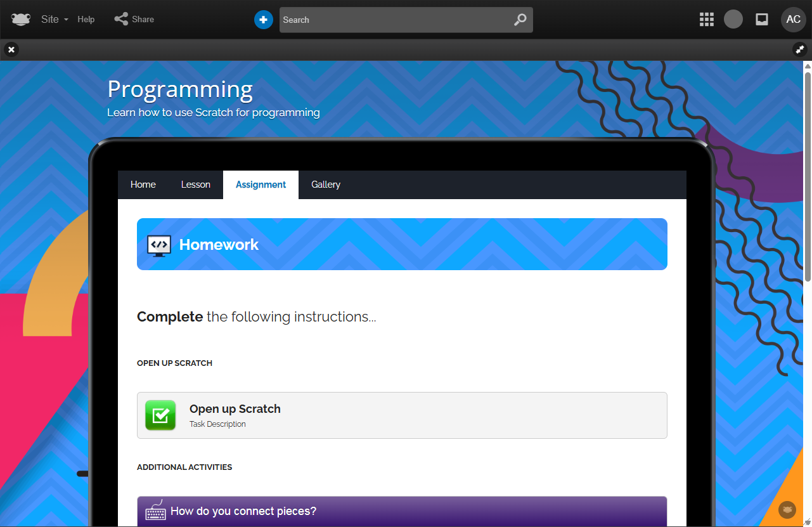Open the apps grid launcher
812x527 pixels.
pyautogui.click(x=706, y=20)
